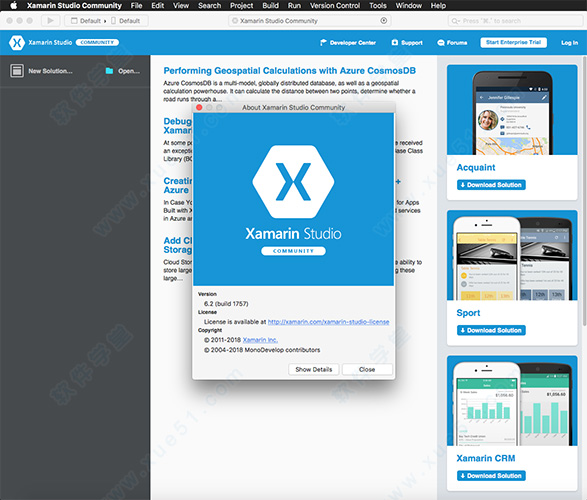
Task: Click the Xamarin CRM sample thumbnail
Action: tap(512, 400)
